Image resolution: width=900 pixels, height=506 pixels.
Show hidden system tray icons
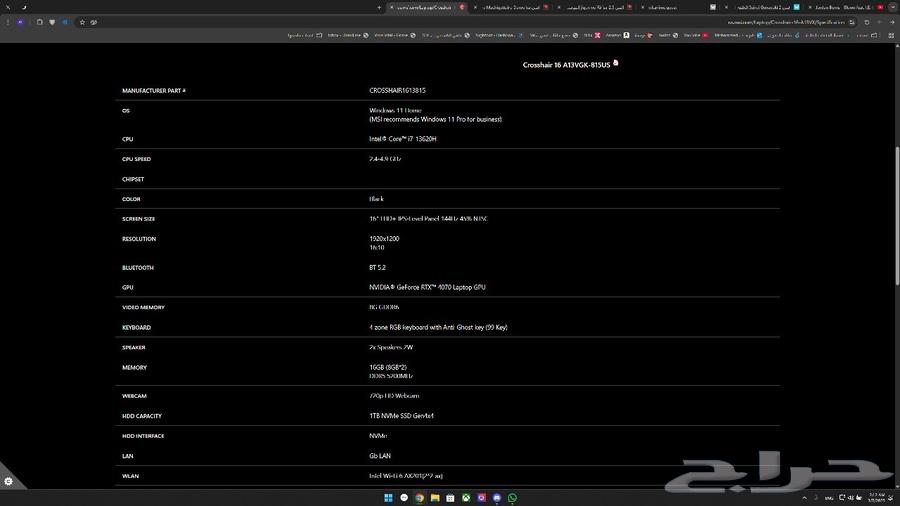click(x=804, y=497)
